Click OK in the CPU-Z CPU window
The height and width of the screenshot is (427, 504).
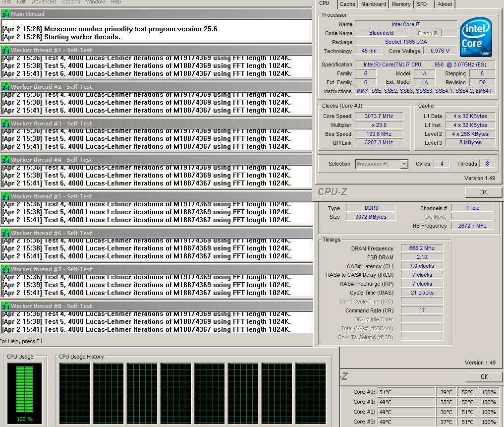point(484,192)
